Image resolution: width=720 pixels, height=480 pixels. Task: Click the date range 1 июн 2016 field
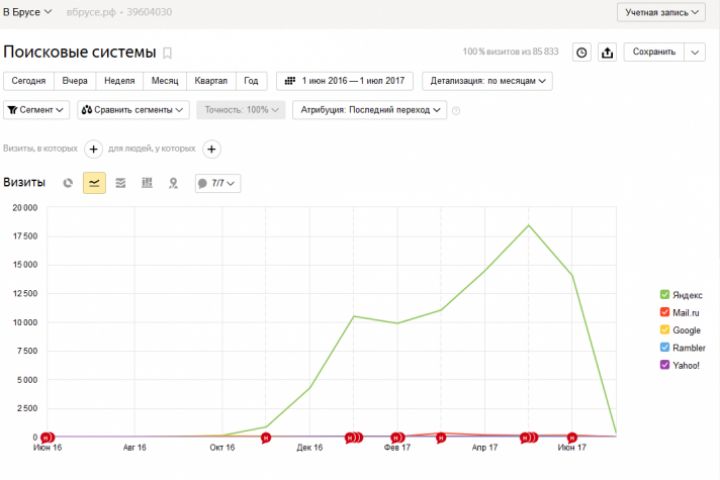pyautogui.click(x=343, y=81)
